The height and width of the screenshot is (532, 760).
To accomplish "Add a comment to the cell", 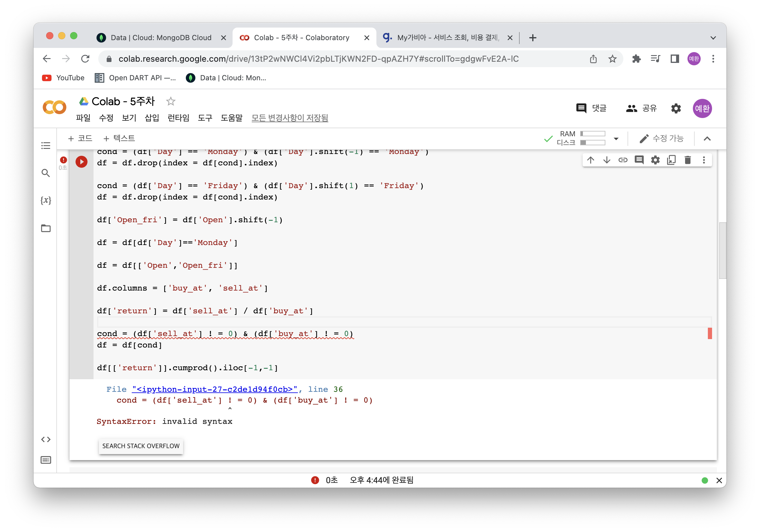I will point(639,160).
